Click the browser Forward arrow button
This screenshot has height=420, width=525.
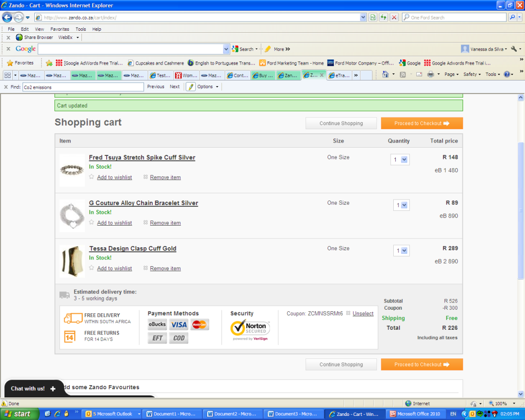19,17
